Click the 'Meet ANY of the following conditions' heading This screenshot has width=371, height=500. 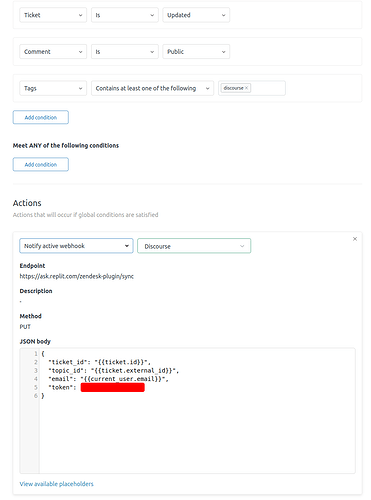[66, 145]
